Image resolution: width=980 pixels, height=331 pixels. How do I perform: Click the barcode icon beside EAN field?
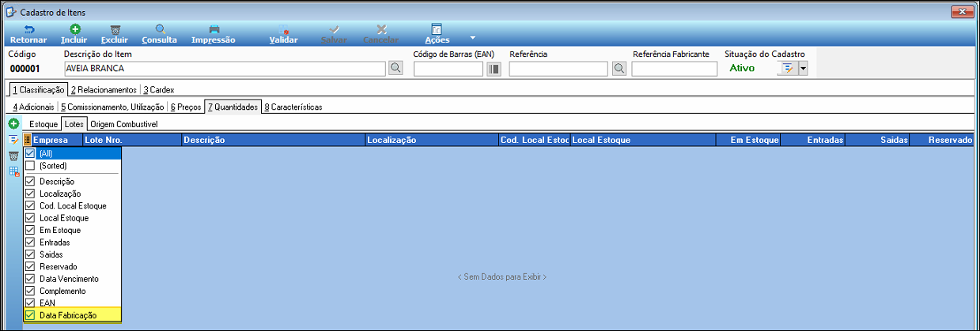pos(494,69)
